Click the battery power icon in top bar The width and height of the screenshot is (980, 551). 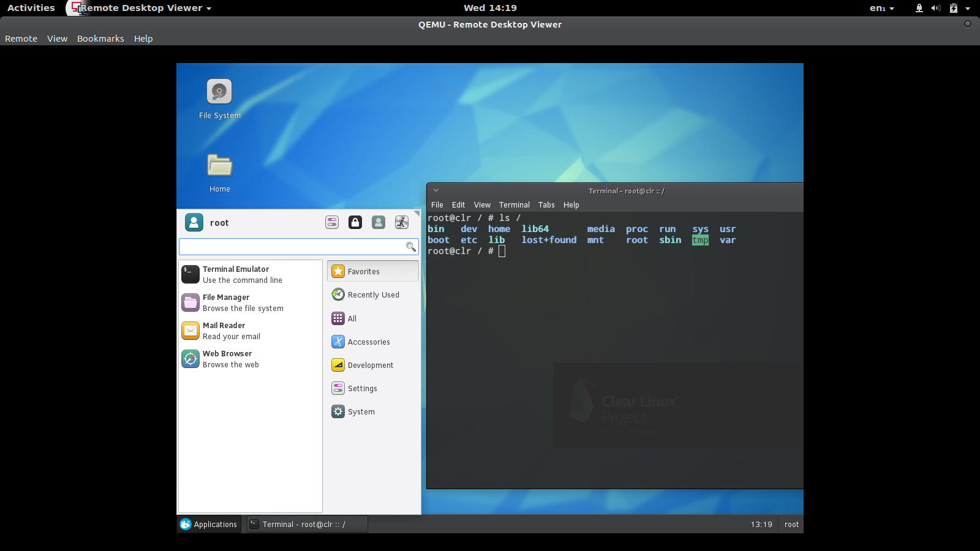pos(954,8)
